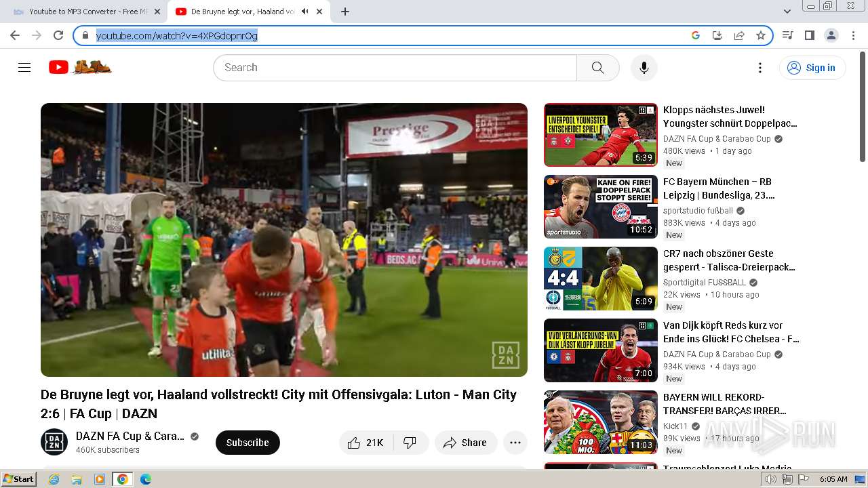
Task: Go to the YouTube home logo
Action: coord(80,67)
